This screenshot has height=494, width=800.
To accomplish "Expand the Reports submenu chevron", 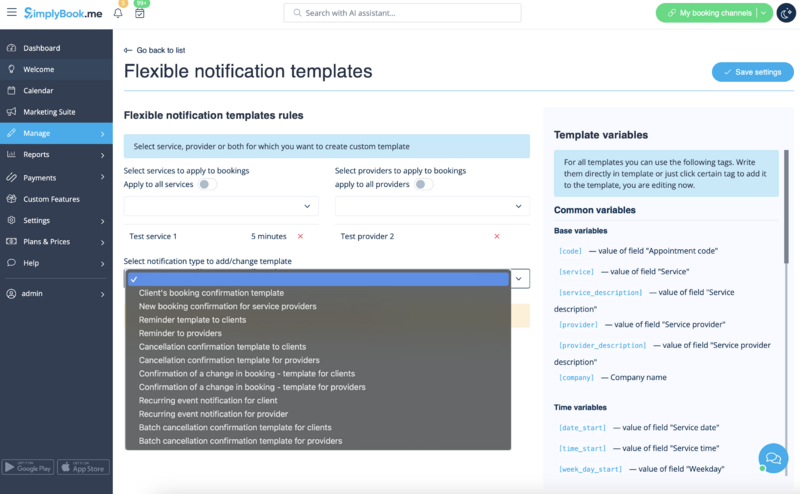I will [x=103, y=155].
